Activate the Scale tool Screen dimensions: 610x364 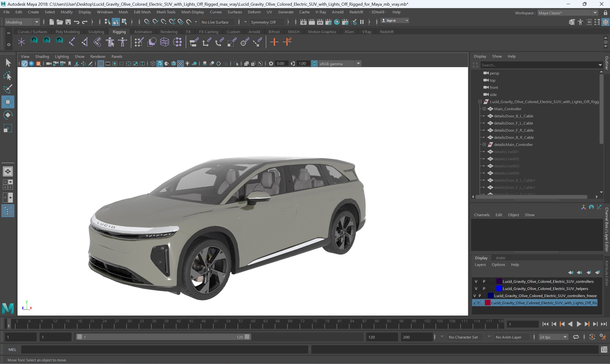click(x=8, y=128)
